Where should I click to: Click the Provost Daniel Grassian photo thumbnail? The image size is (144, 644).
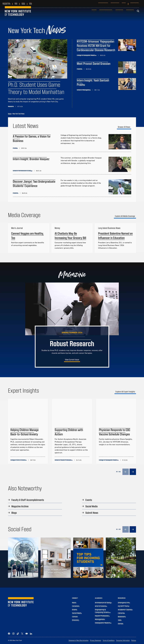click(127, 67)
